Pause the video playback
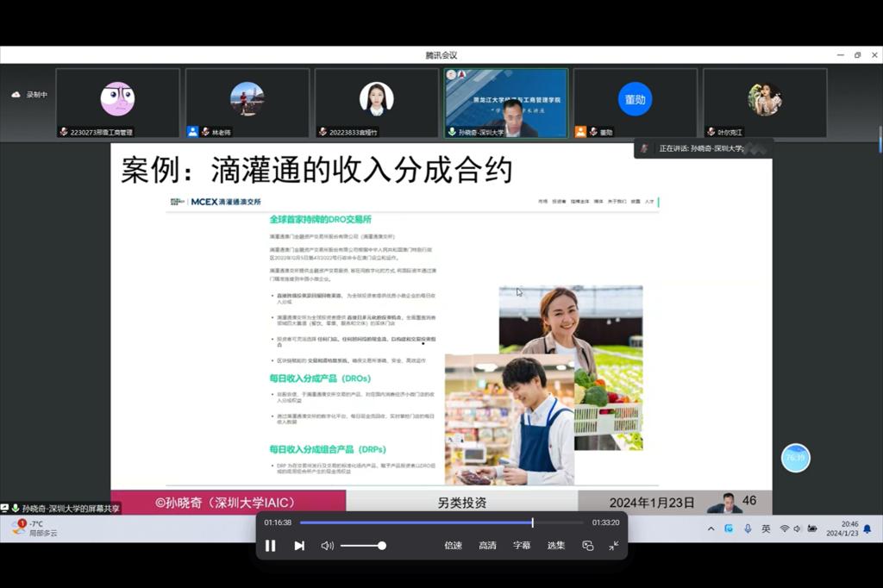 [x=270, y=546]
